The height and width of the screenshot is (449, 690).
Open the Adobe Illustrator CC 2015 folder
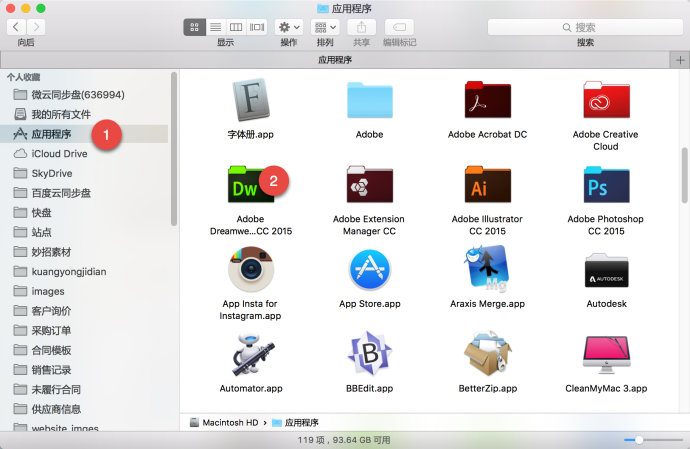coord(488,184)
